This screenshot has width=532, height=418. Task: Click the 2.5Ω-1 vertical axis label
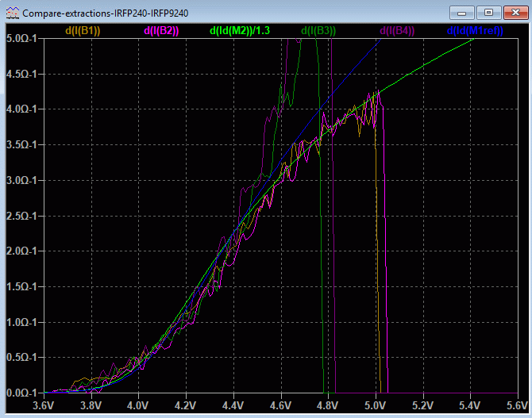21,216
